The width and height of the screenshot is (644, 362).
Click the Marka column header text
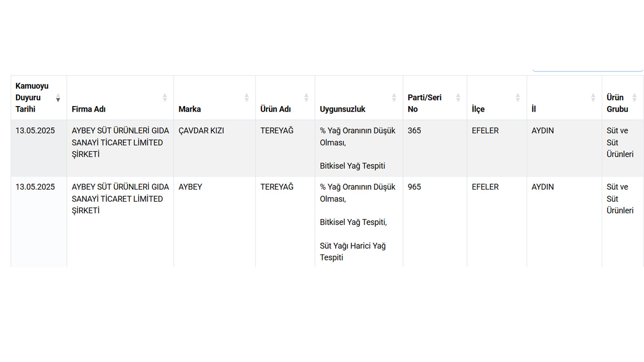pos(190,109)
